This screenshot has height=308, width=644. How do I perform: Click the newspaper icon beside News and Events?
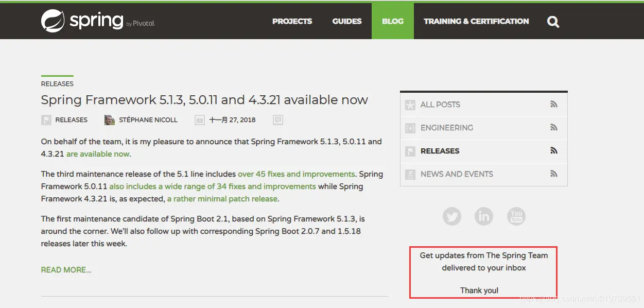pos(410,175)
